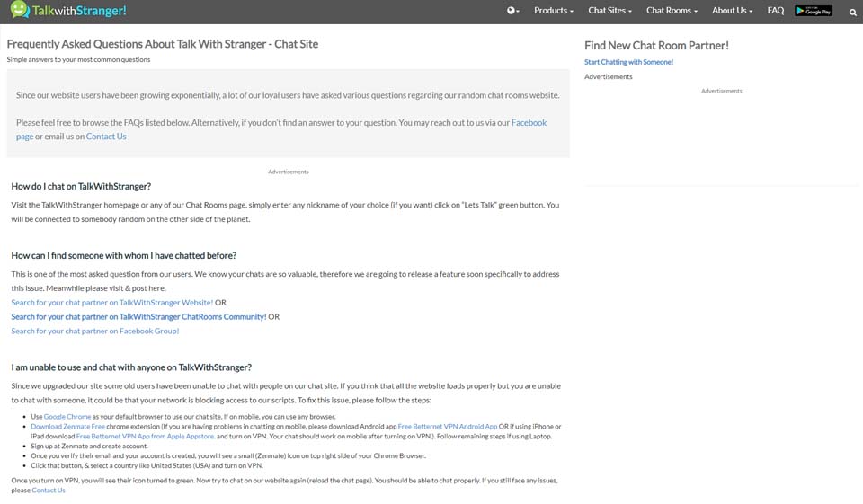
Task: Click the TalkwithStranger logo icon
Action: (x=19, y=11)
